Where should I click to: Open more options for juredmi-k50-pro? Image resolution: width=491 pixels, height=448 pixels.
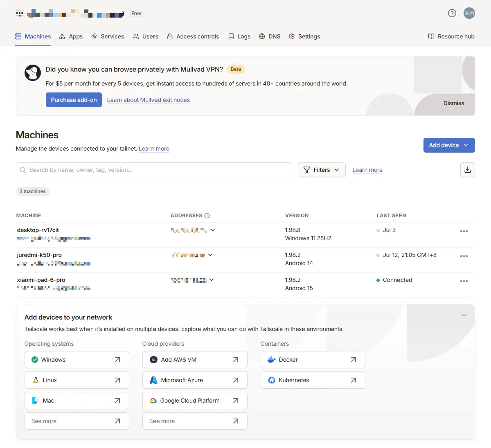pos(464,256)
